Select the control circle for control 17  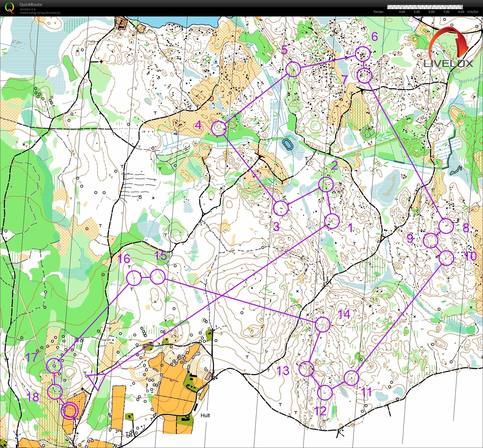[54, 366]
